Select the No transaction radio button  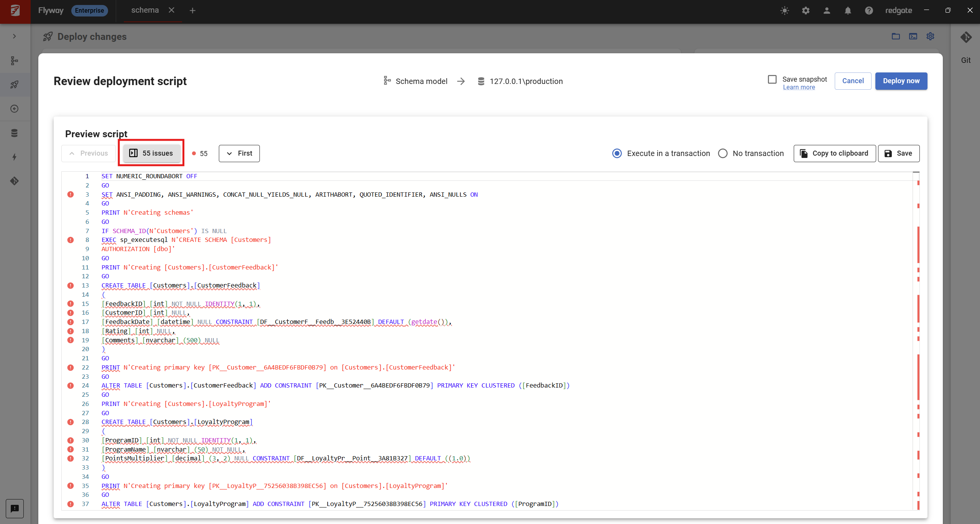(x=723, y=153)
